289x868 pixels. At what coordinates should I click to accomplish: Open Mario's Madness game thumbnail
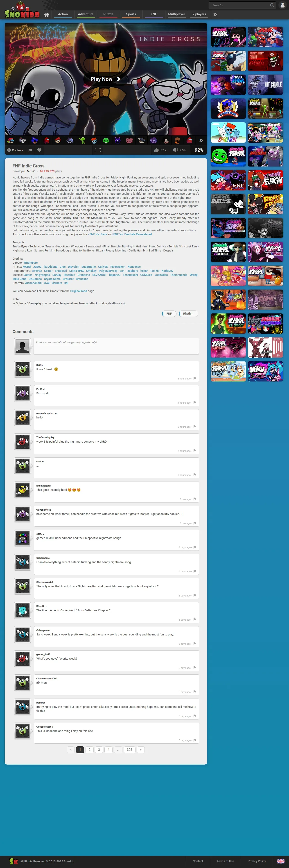265,61
